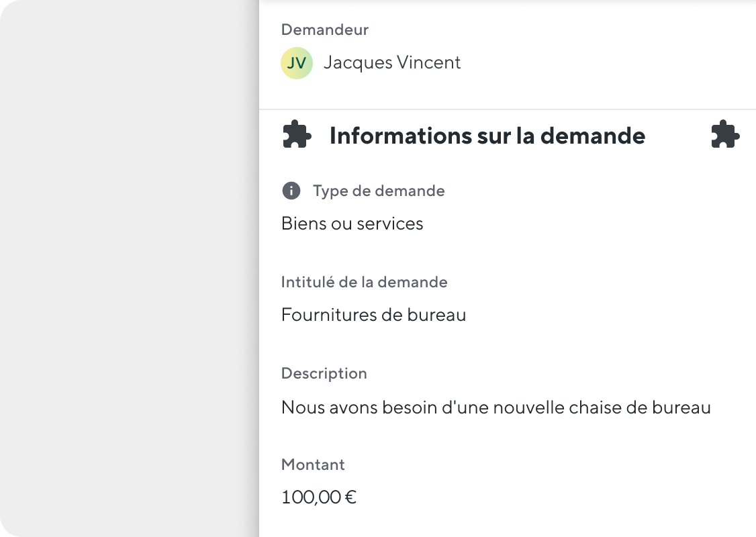Viewport: 756px width, 537px height.
Task: Click the Description field label
Action: click(x=324, y=374)
